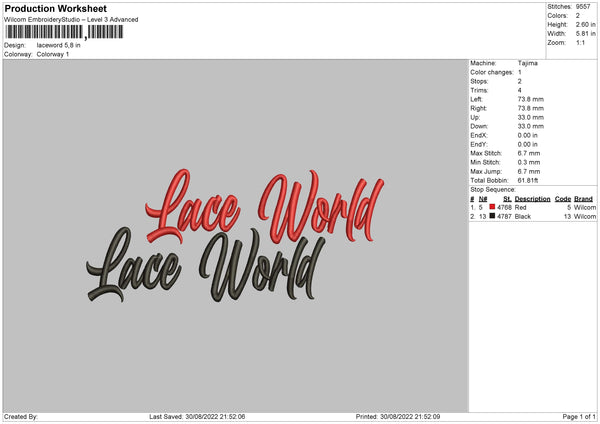Image resolution: width=600 pixels, height=424 pixels.
Task: Click the Brand column header
Action: pyautogui.click(x=583, y=198)
